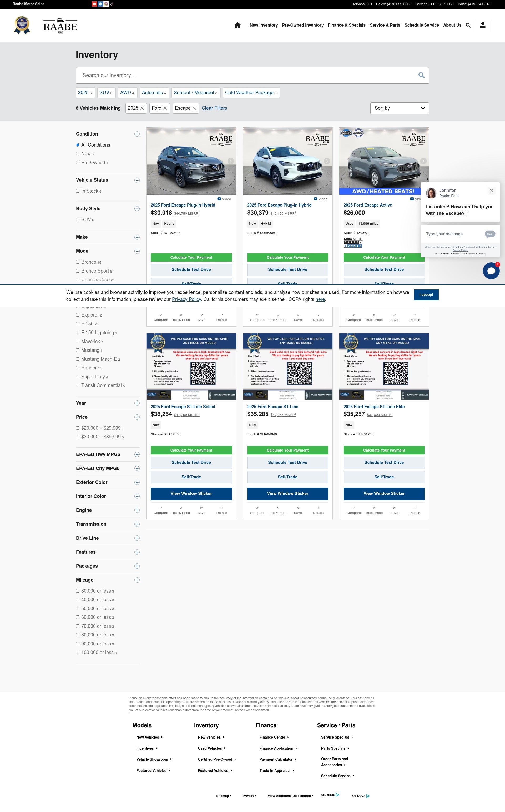Open CARFAX 1 Owner report badge
The height and width of the screenshot is (812, 505).
(x=353, y=243)
